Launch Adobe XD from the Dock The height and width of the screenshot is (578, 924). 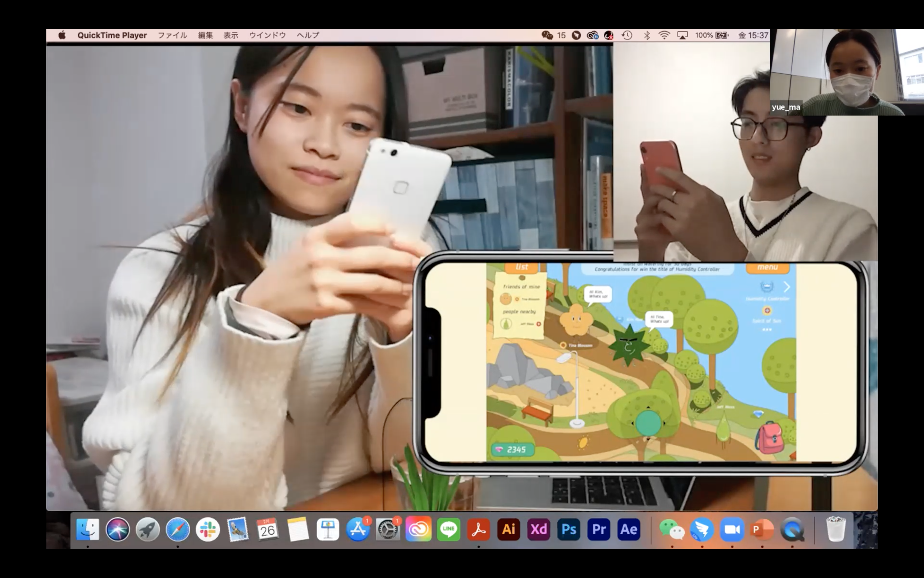point(539,529)
